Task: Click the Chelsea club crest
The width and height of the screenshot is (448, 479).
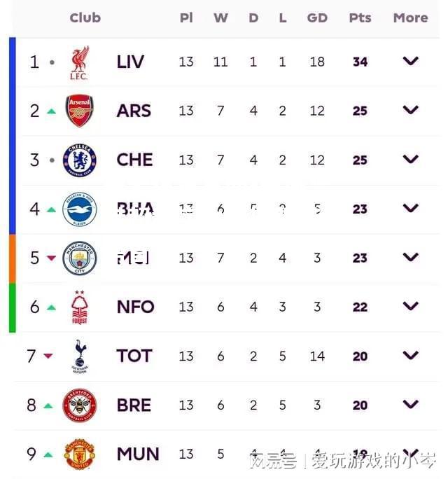Action: point(79,160)
